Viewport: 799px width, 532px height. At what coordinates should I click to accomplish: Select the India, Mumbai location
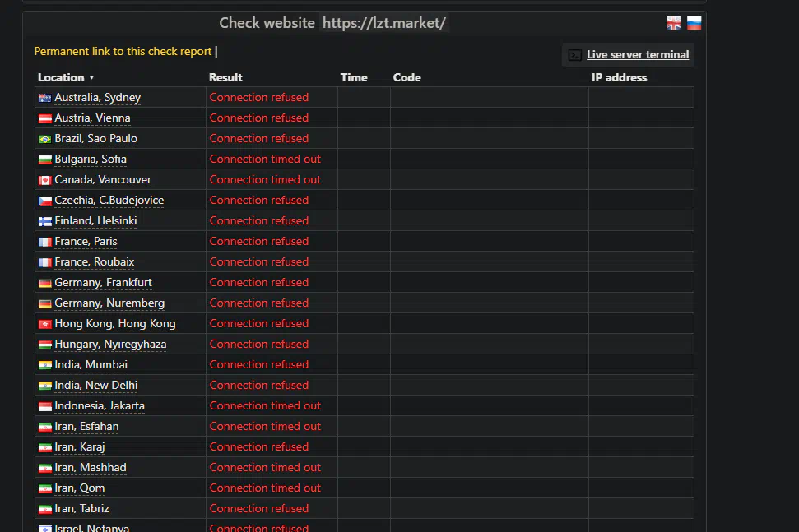[x=91, y=364]
